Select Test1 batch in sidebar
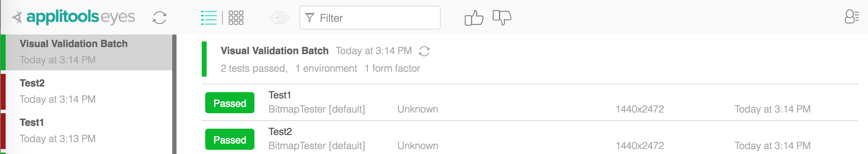 [x=86, y=131]
